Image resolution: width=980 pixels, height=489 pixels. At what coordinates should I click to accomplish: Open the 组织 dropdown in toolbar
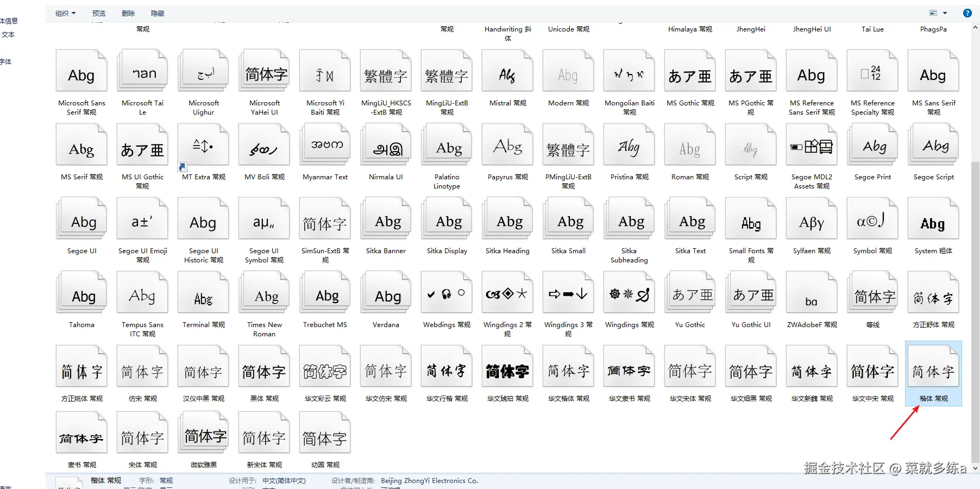pos(65,13)
